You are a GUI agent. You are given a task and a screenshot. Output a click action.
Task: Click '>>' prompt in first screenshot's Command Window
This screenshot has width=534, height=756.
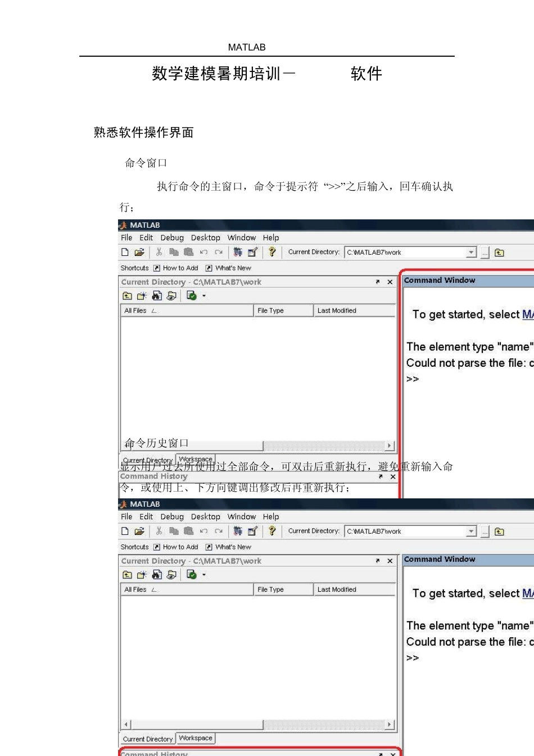pos(413,379)
